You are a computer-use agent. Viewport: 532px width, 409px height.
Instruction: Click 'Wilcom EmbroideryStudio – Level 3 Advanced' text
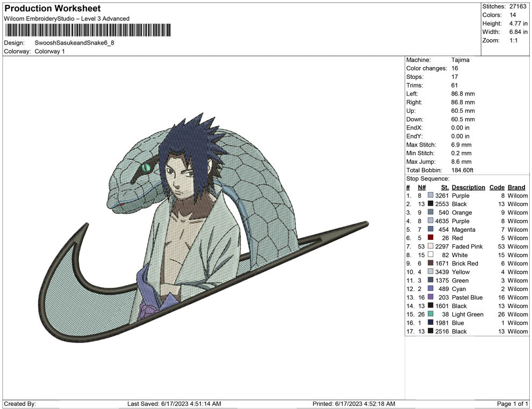coord(67,19)
